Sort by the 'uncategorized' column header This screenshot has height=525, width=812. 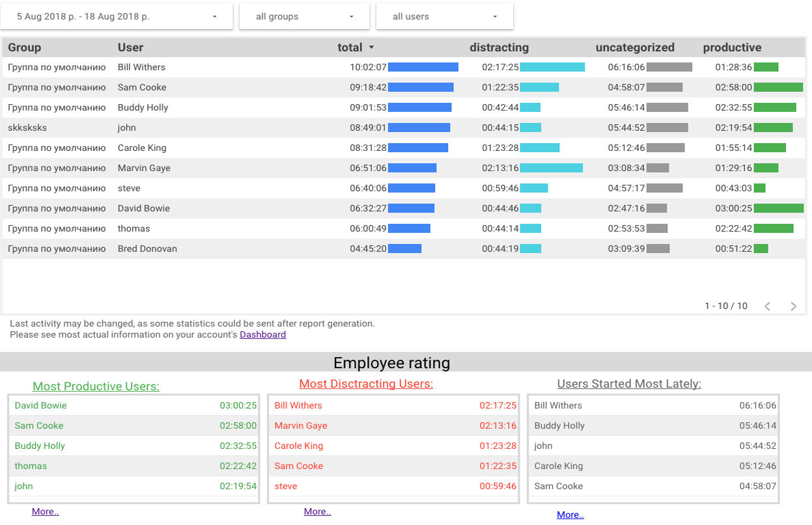tap(635, 47)
